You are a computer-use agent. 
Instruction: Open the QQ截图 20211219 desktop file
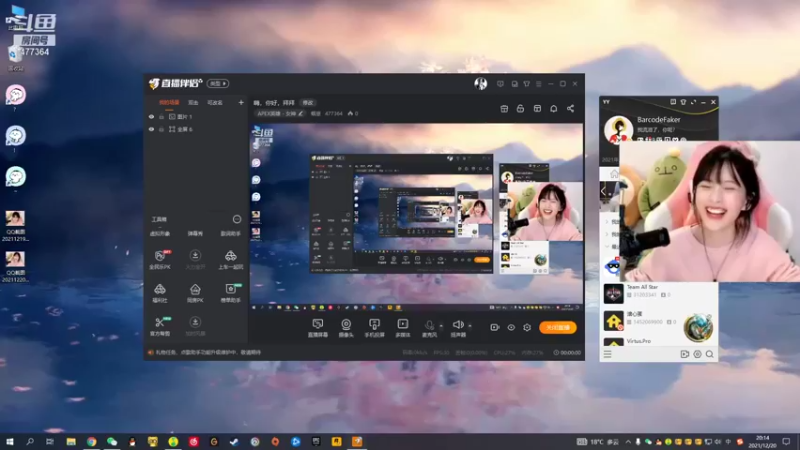[15, 226]
